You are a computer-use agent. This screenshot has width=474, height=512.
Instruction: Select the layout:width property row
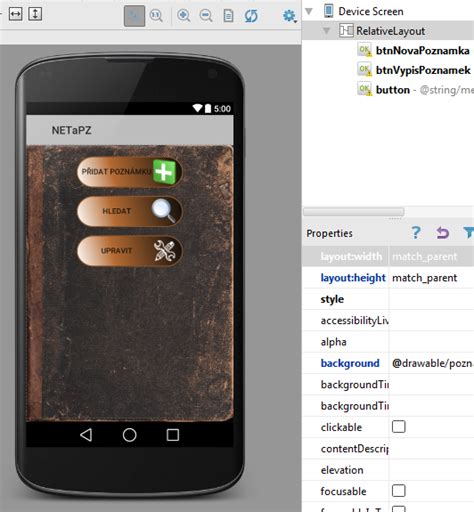388,256
